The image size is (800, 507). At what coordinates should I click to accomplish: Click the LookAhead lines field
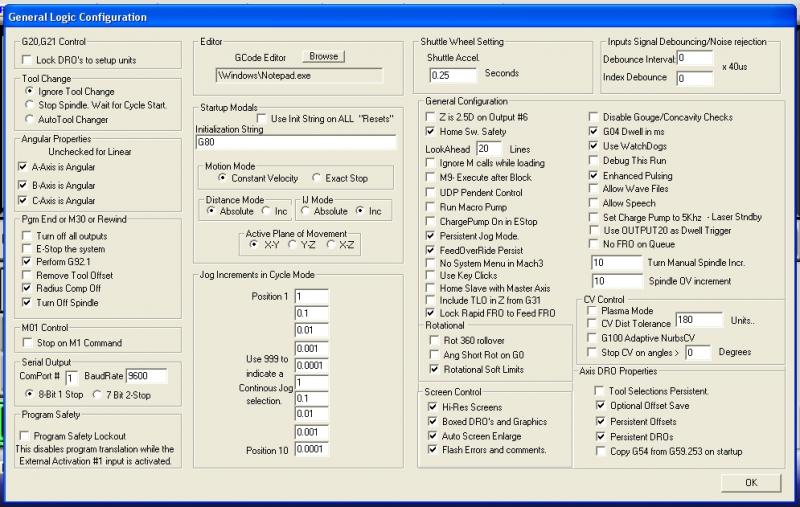pos(489,148)
